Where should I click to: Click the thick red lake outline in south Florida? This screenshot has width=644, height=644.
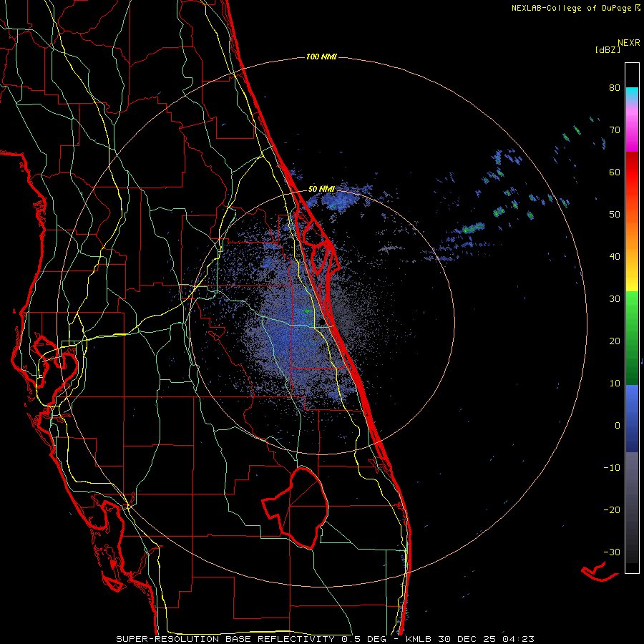(296, 507)
